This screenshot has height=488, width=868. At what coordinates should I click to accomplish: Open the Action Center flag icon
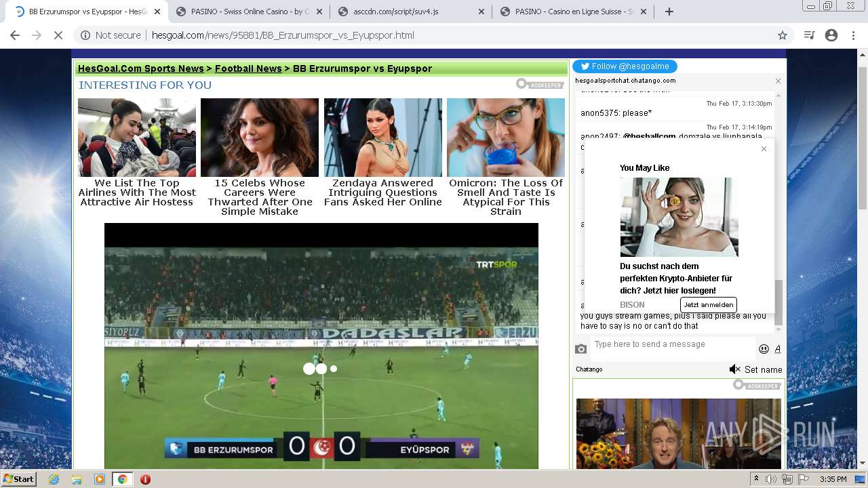pyautogui.click(x=804, y=479)
